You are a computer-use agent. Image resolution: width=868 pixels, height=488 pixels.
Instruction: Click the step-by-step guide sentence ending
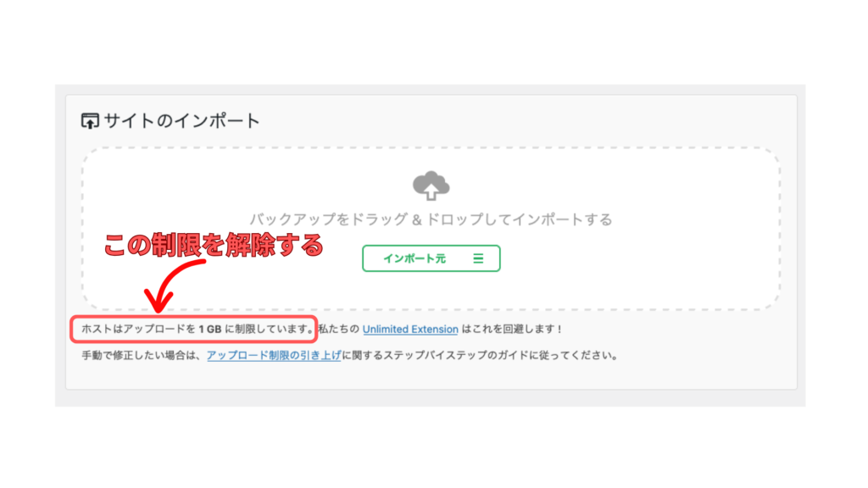[x=480, y=355]
